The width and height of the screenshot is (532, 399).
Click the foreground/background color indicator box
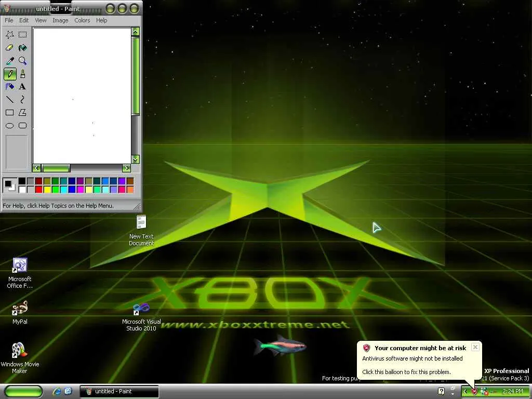tap(9, 185)
